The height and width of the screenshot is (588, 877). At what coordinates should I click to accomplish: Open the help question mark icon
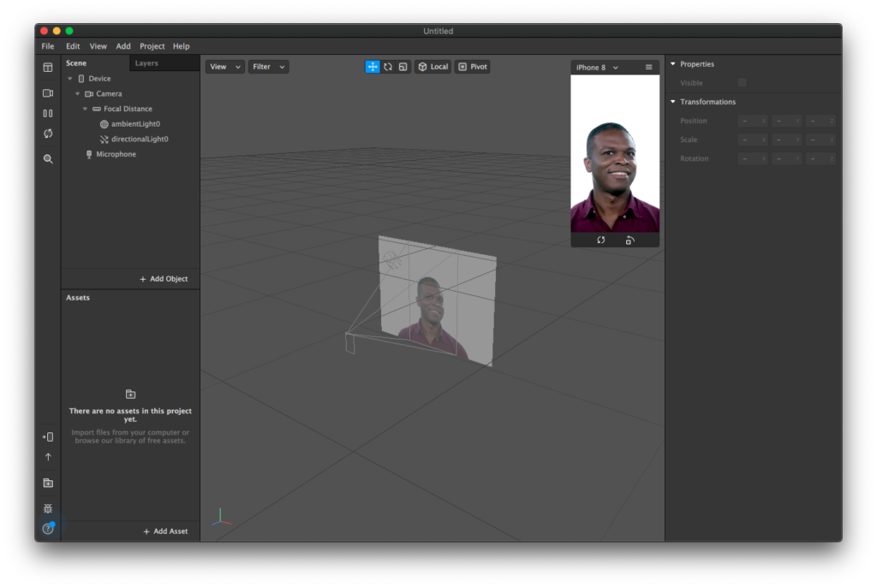point(48,529)
